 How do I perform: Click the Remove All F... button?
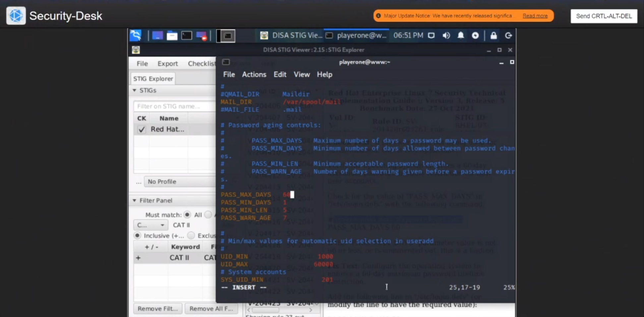click(x=211, y=308)
